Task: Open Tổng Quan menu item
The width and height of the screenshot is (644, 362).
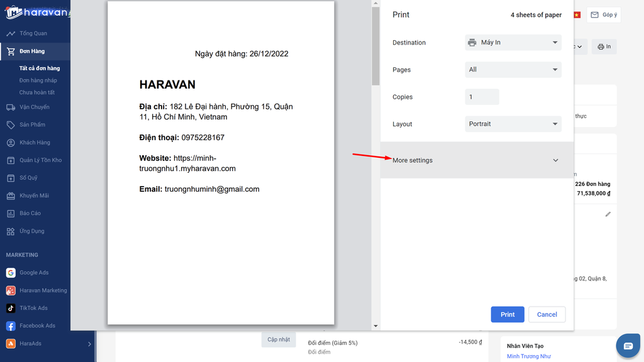Action: 33,33
